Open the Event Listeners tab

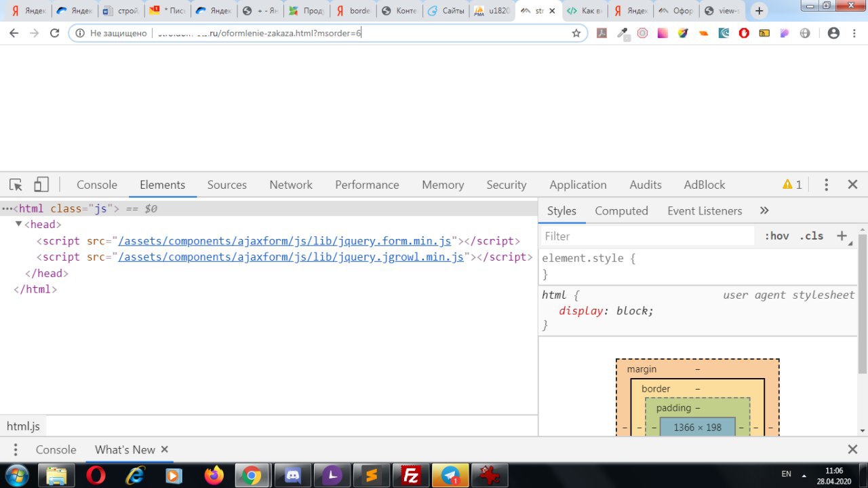click(x=705, y=211)
